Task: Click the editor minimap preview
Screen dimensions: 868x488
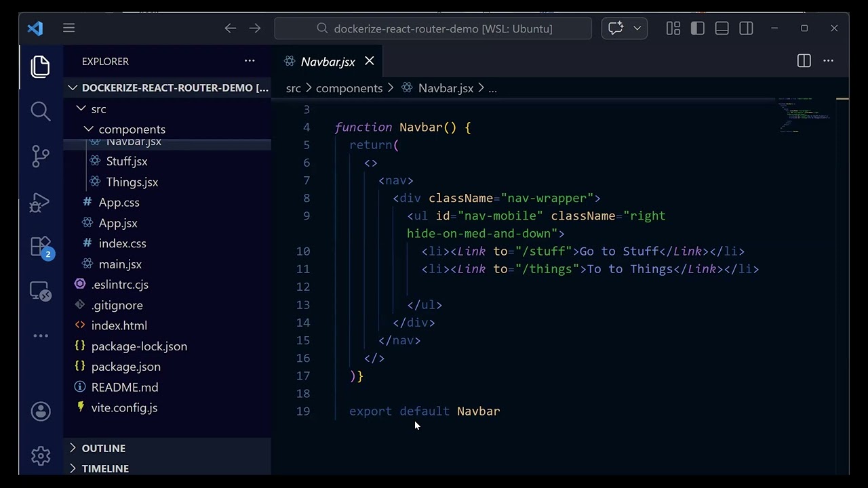Action: [804, 115]
